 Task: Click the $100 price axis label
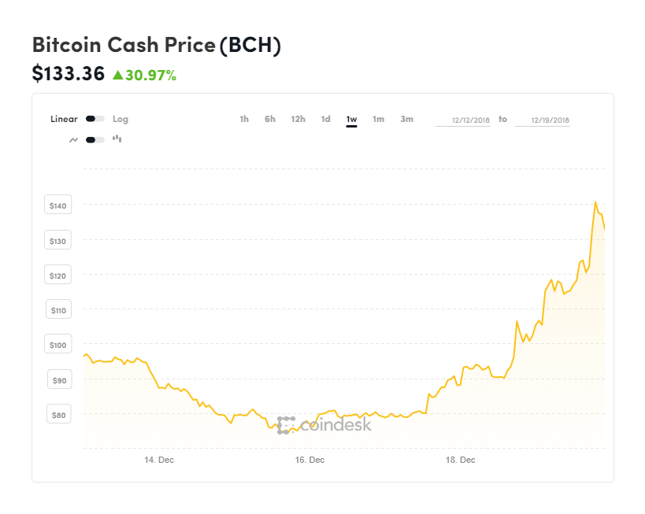(x=58, y=345)
